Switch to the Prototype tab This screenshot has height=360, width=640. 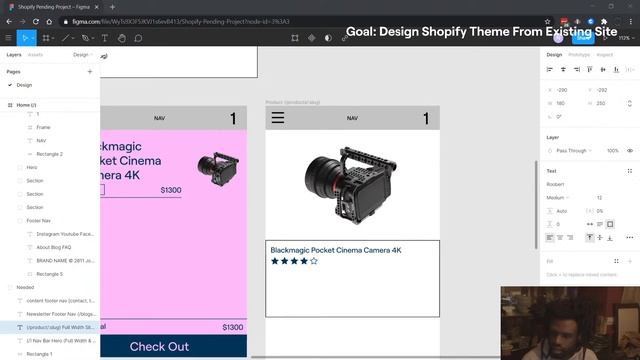[x=579, y=55]
